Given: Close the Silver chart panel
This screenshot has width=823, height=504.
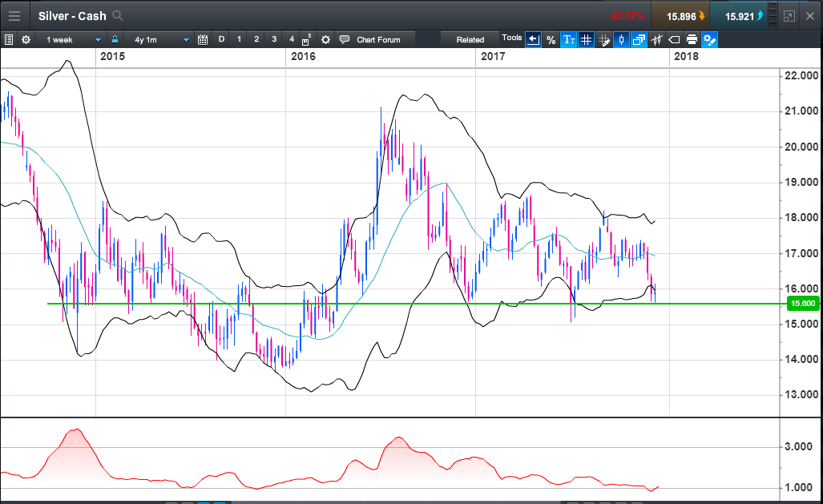Looking at the screenshot, I should point(810,16).
